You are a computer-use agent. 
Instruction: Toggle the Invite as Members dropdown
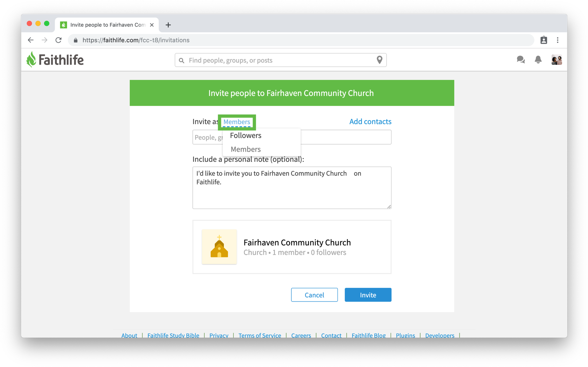coord(237,122)
